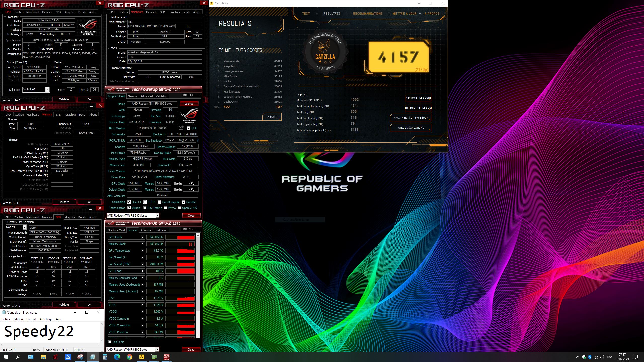Toggle the DirectML checkbox
The image size is (644, 362).
point(184,202)
